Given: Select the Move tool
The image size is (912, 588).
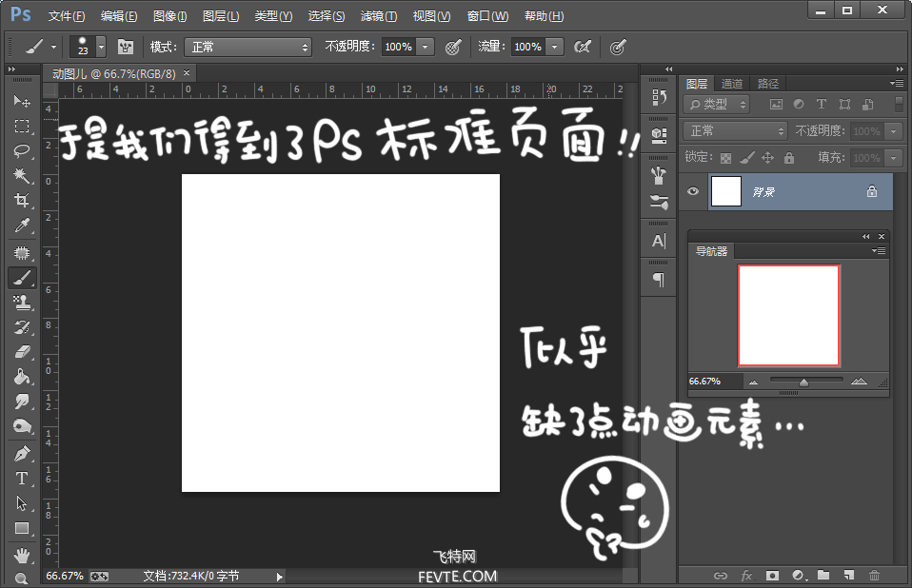Looking at the screenshot, I should pos(22,101).
